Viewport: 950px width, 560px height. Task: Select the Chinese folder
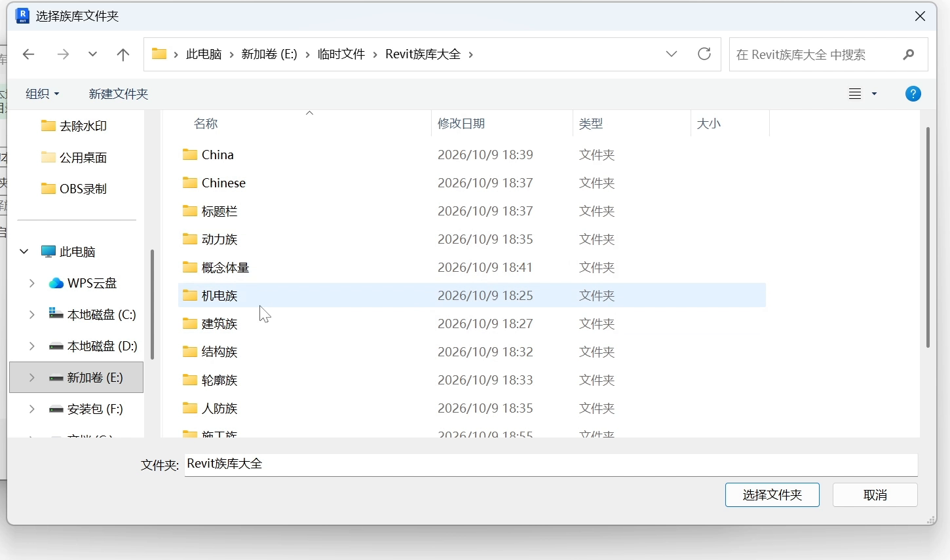point(472,183)
